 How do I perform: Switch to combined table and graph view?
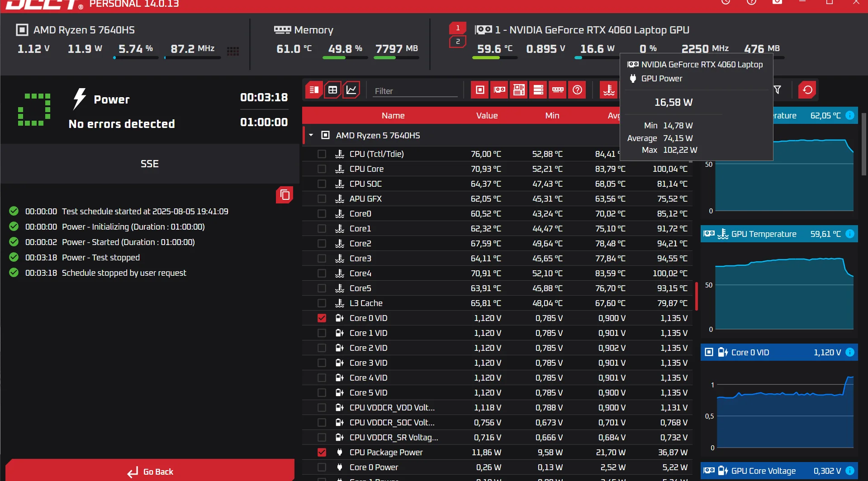coord(314,90)
